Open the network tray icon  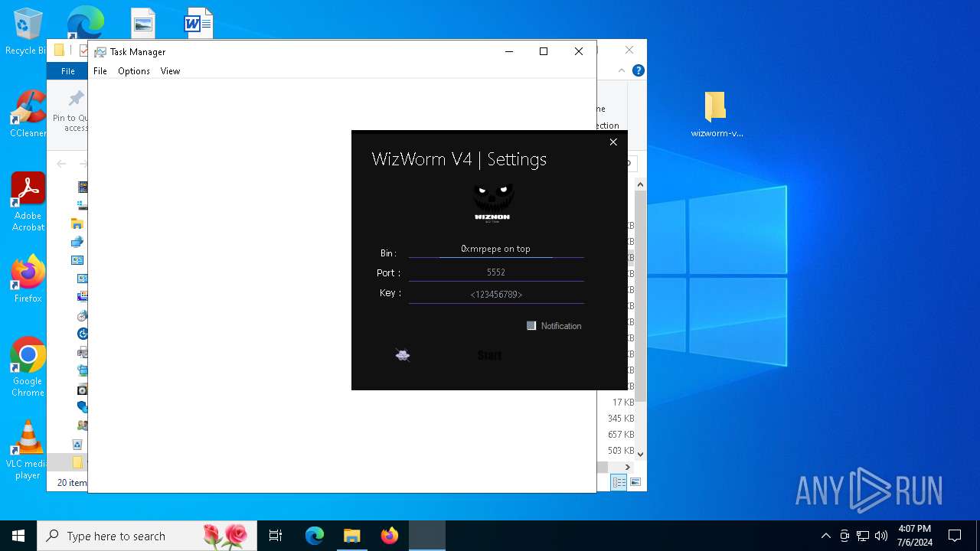[x=863, y=536]
